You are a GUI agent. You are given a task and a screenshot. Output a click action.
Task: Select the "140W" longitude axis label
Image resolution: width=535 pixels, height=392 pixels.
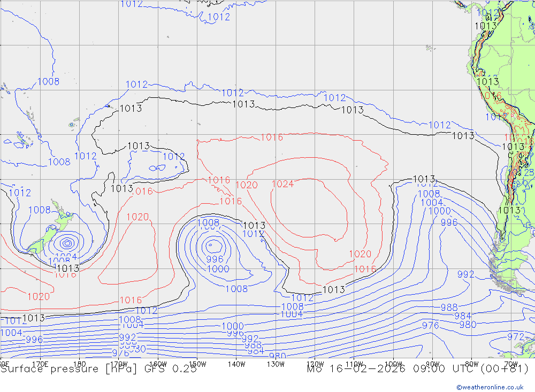236,364
